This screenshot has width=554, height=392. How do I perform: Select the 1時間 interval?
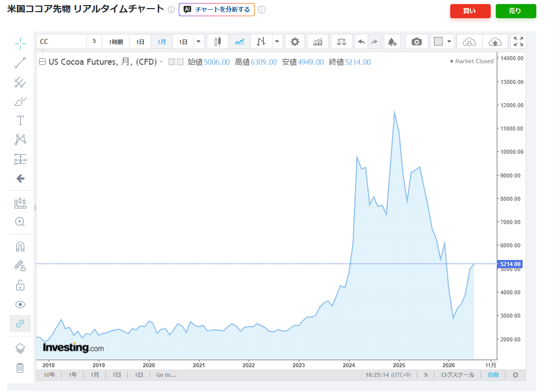116,41
